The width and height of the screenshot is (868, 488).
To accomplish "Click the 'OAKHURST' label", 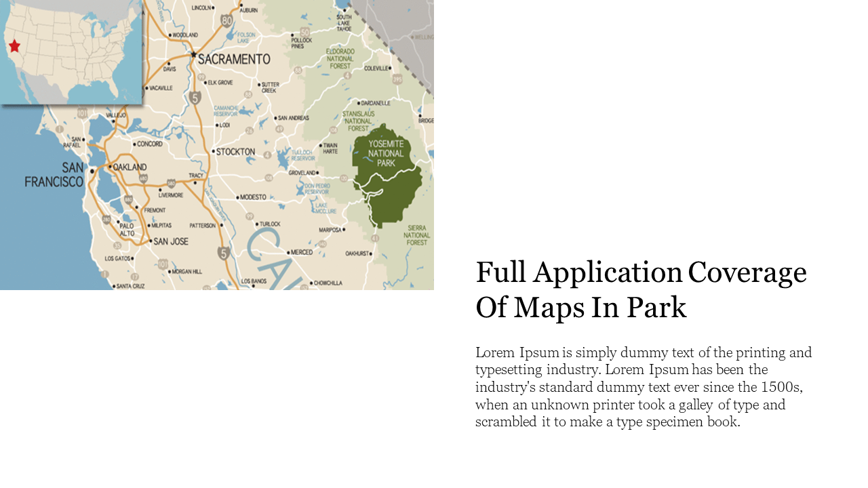I will (x=357, y=253).
